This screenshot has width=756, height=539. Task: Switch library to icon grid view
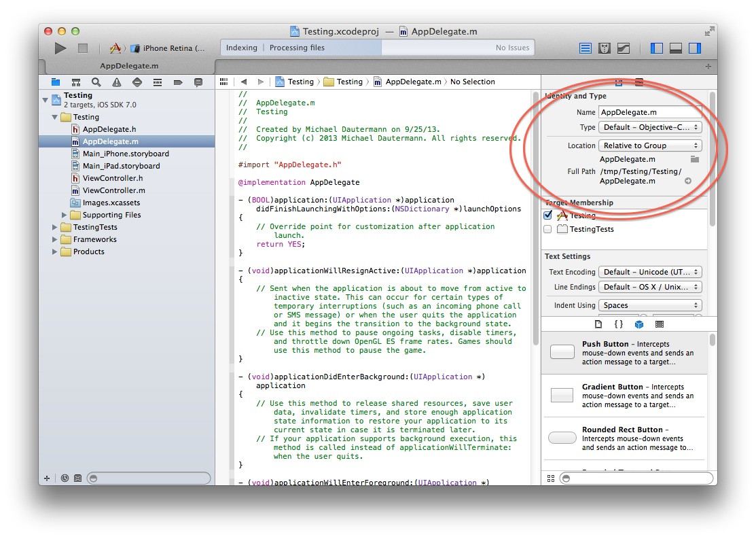tap(551, 479)
